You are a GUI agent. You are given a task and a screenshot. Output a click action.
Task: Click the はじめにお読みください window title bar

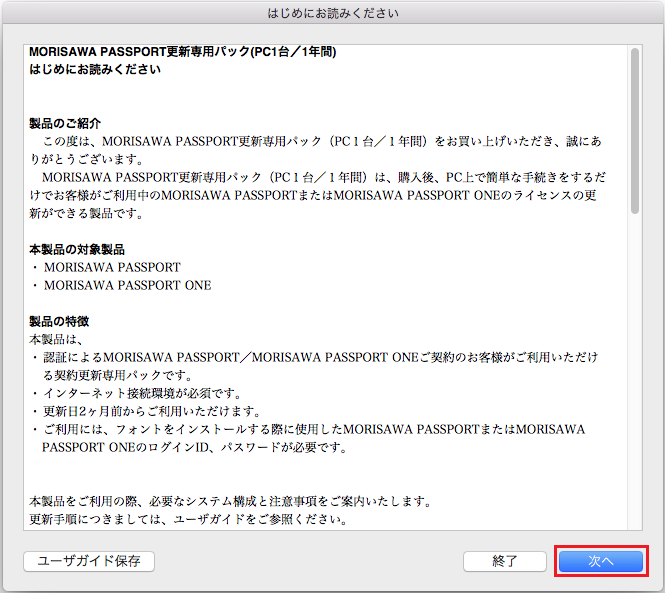[x=332, y=13]
